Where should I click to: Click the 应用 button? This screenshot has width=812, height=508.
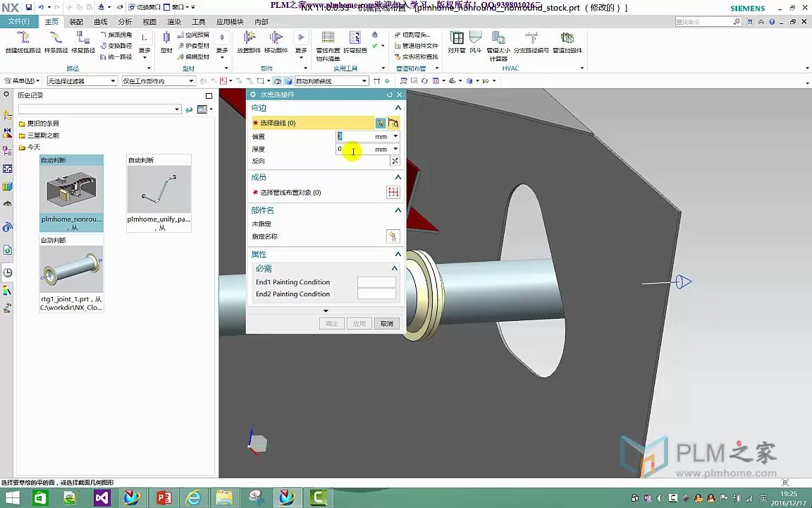[x=359, y=323]
